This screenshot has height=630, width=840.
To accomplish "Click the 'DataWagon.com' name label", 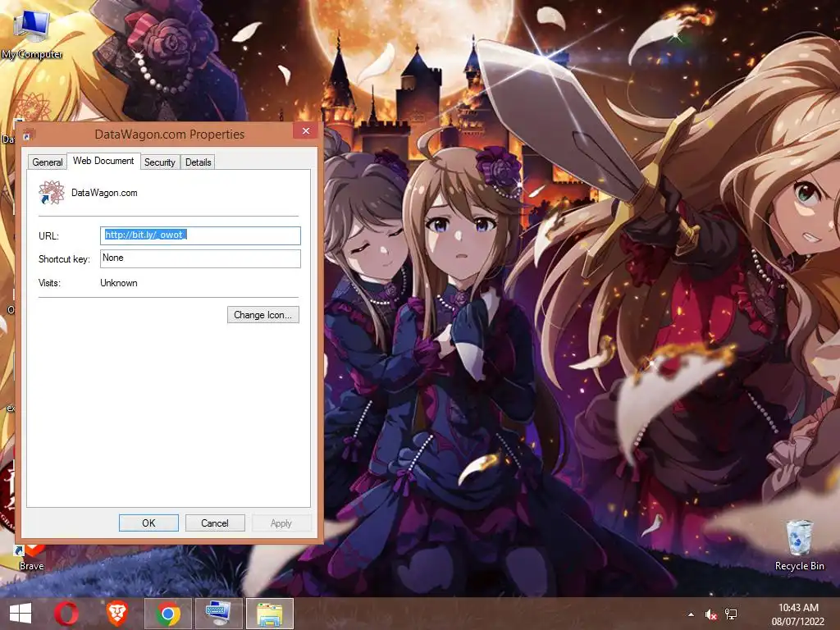I will [104, 193].
